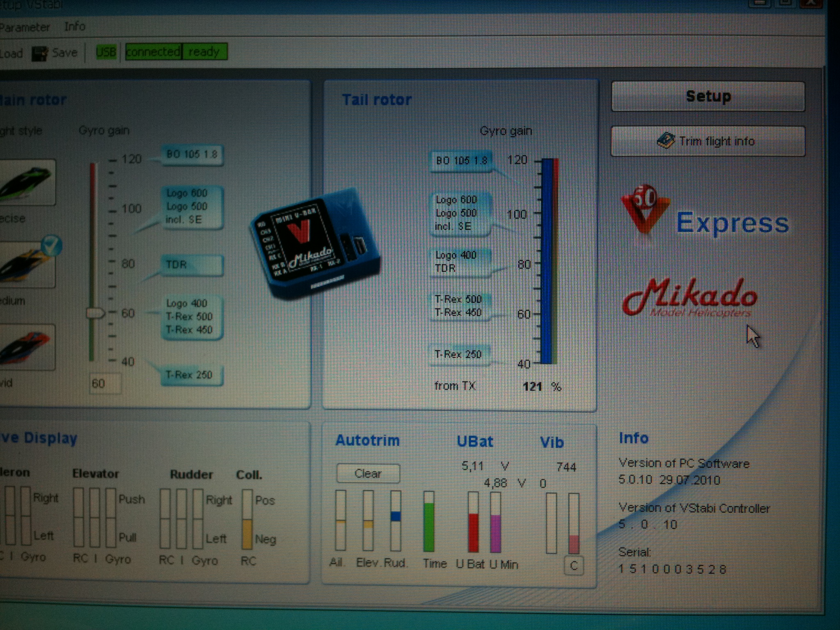The height and width of the screenshot is (630, 840).
Task: Click tail rotor BO 105 1.8 label
Action: click(461, 161)
